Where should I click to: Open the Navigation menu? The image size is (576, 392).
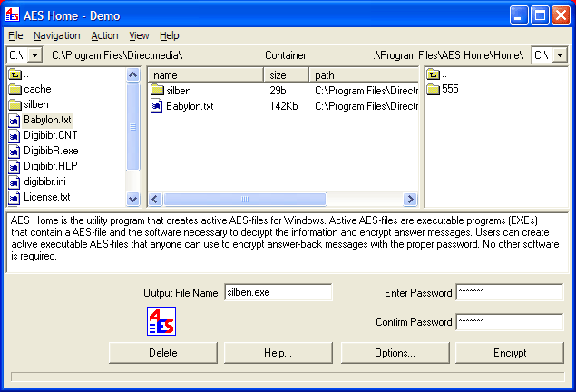[x=56, y=35]
